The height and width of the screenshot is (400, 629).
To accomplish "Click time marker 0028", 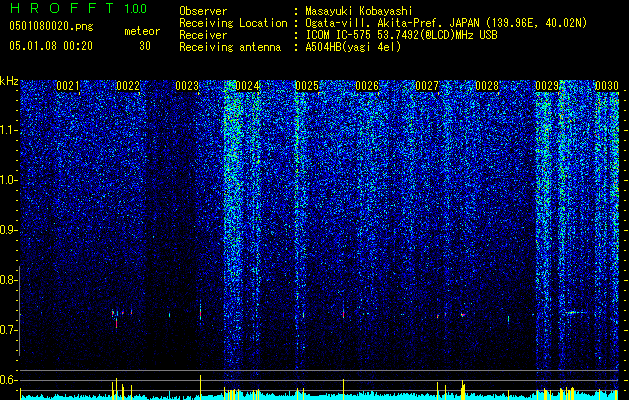I will click(x=487, y=86).
